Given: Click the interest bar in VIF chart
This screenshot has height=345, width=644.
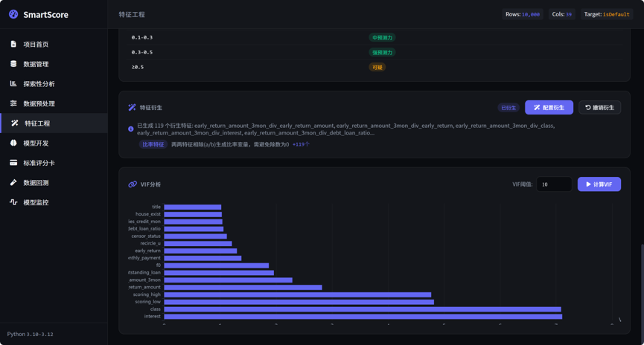Looking at the screenshot, I should coord(363,316).
